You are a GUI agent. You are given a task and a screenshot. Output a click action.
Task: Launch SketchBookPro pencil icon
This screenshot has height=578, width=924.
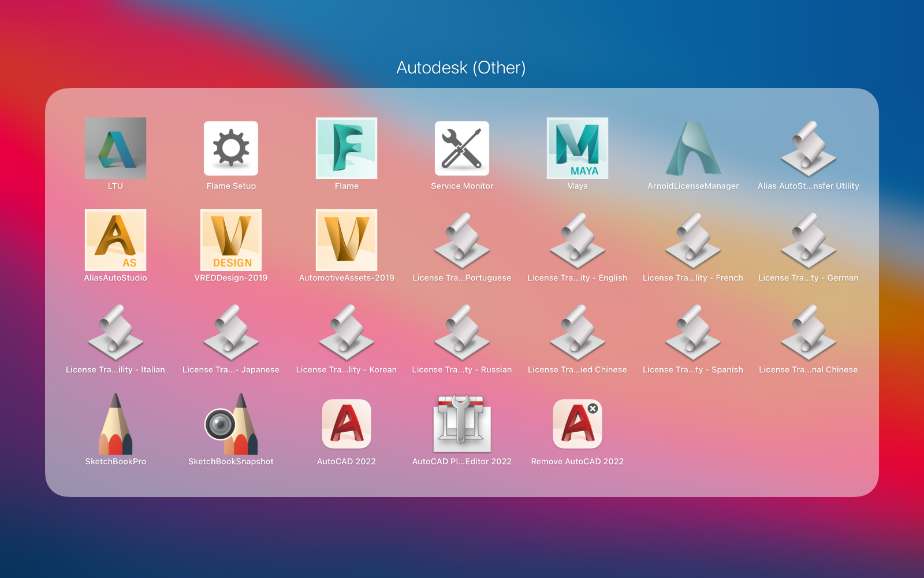click(115, 424)
